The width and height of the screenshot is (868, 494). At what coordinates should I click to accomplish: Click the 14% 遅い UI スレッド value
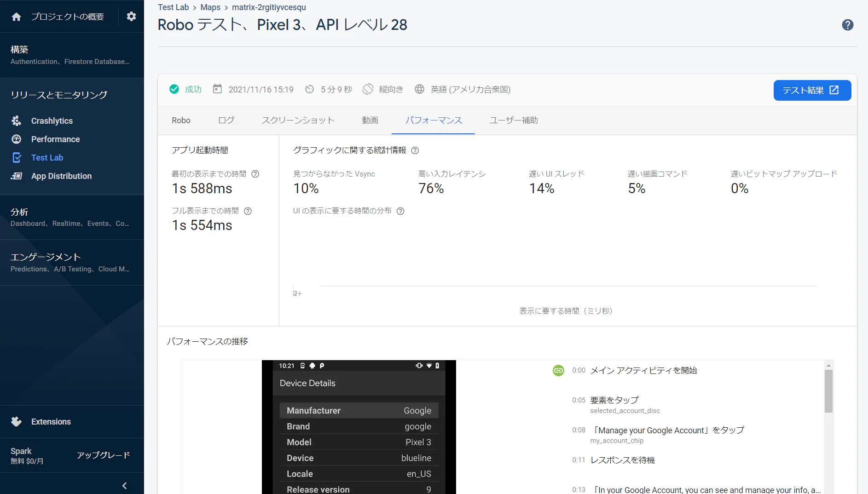[542, 189]
